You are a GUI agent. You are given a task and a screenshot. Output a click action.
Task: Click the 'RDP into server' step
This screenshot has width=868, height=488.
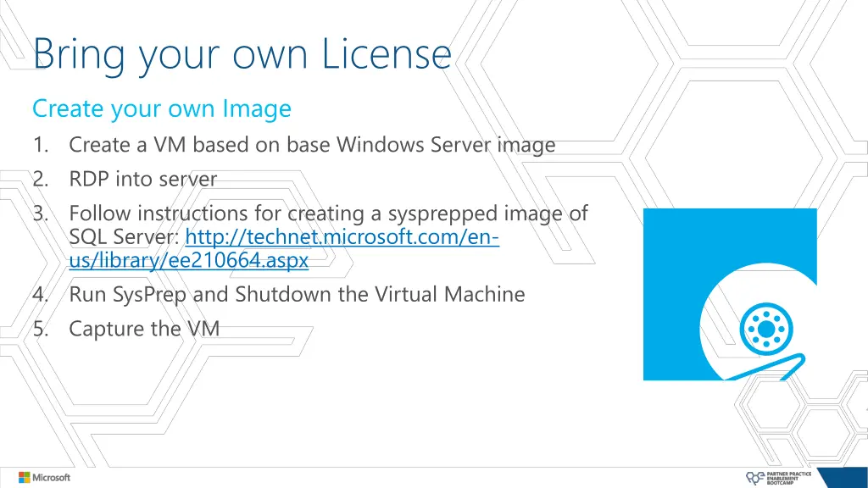[142, 180]
